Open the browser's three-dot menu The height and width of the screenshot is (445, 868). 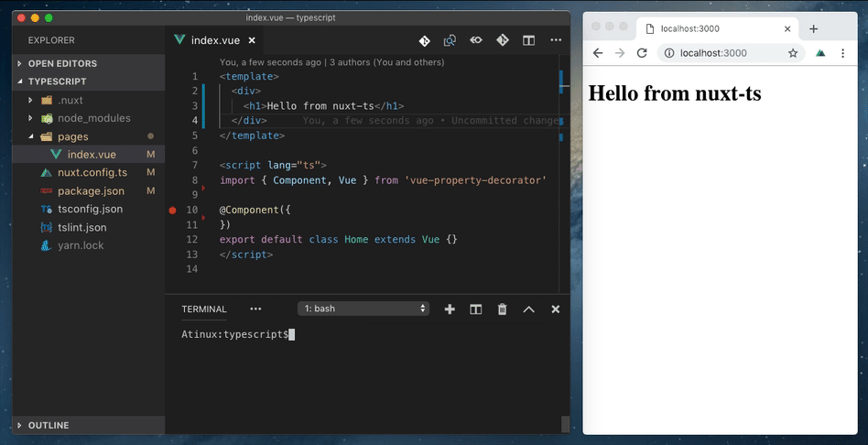click(844, 53)
